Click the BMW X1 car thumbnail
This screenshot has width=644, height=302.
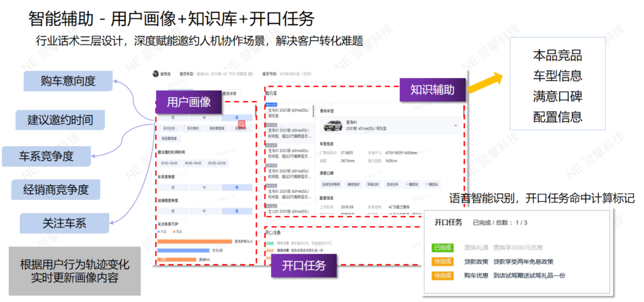(x=333, y=126)
